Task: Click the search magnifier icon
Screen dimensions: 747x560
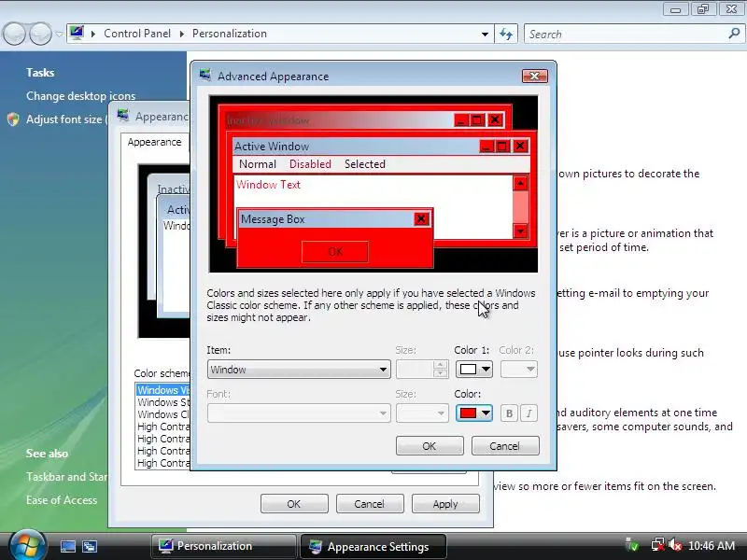Action: pos(734,34)
